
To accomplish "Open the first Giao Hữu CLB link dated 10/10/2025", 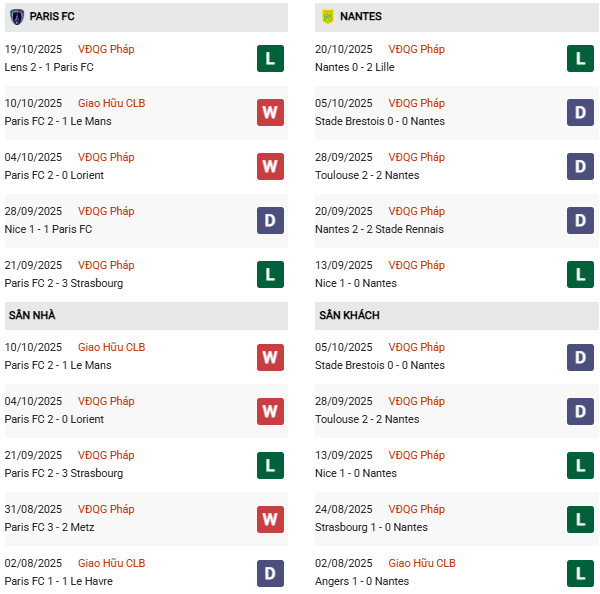I will tap(111, 103).
